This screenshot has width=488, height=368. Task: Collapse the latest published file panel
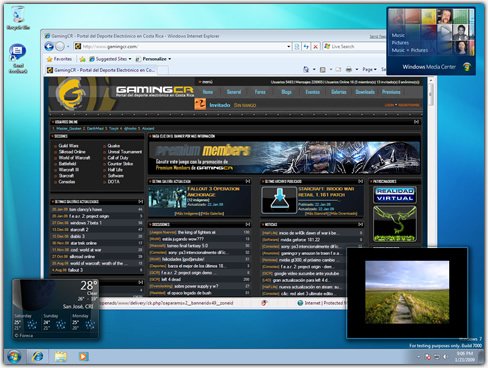pyautogui.click(x=360, y=181)
